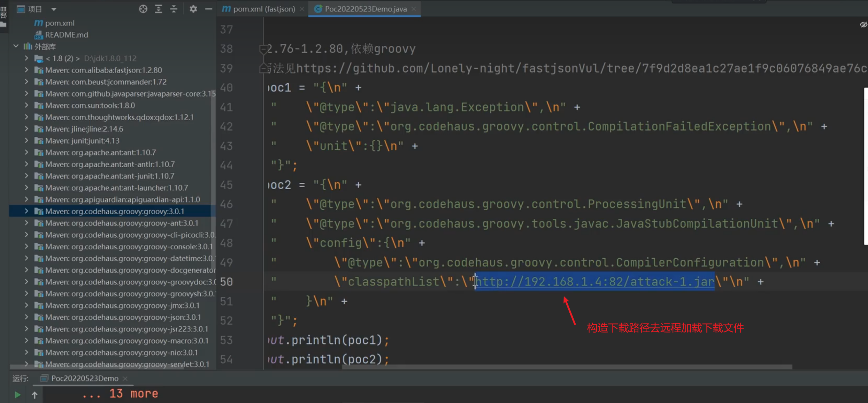
Task: Open the project view dropdown arrow
Action: [54, 9]
